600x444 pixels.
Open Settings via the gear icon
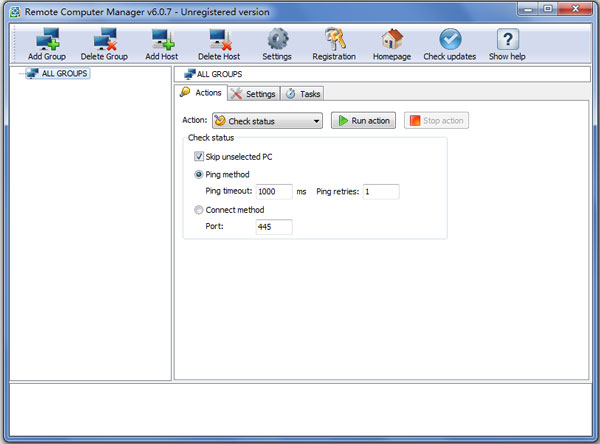click(x=277, y=39)
